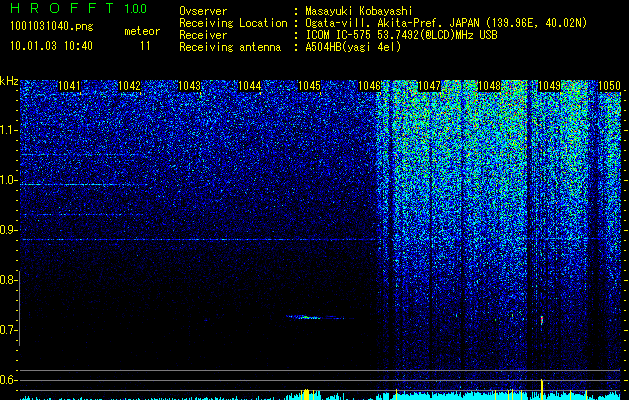
Task: Click the 1050 time marker
Action: (609, 86)
